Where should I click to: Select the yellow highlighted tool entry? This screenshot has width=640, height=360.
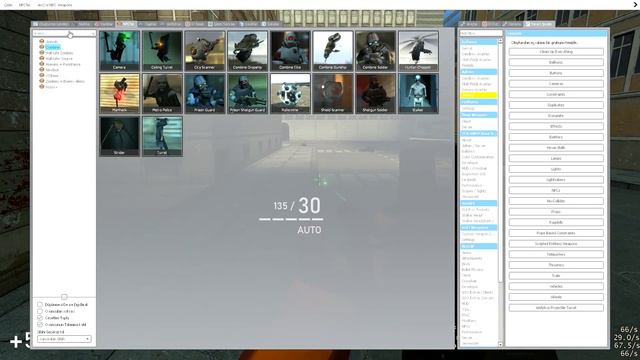click(x=478, y=95)
